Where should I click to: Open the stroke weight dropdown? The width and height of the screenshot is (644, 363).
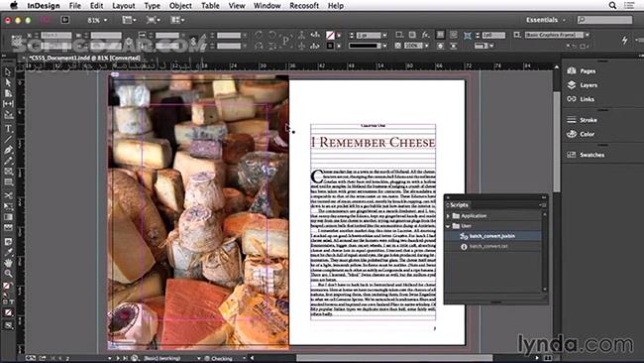[384, 36]
